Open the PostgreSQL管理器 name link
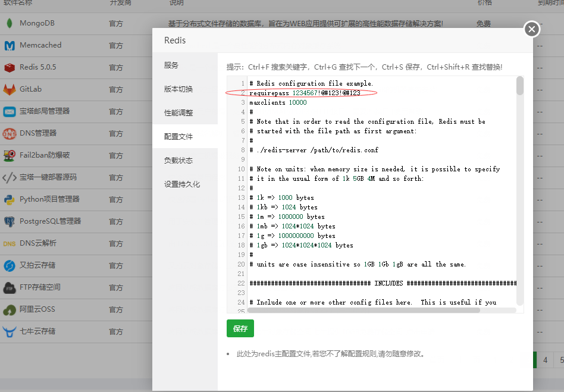Viewport: 564px width, 392px height. pyautogui.click(x=50, y=221)
